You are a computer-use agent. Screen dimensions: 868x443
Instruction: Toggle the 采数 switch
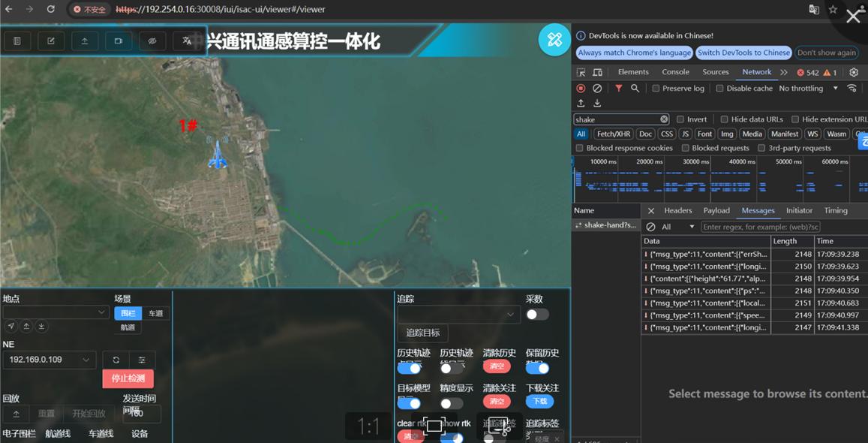pyautogui.click(x=537, y=315)
